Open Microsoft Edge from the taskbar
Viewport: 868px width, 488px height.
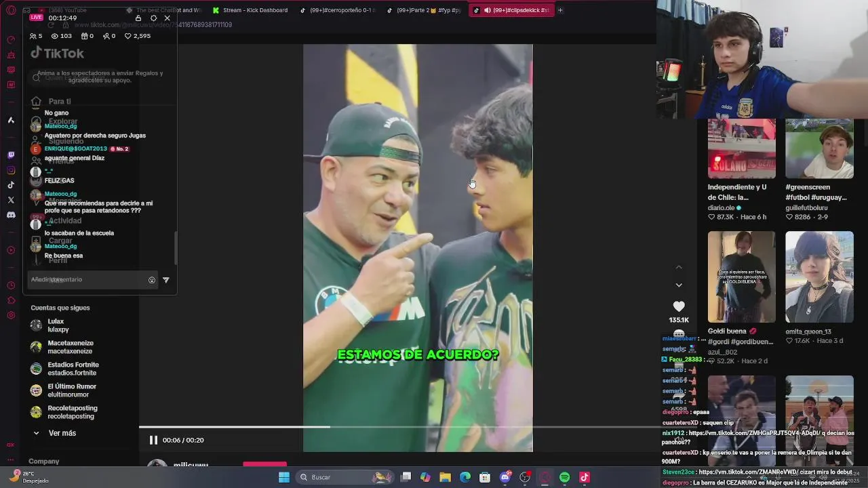click(465, 477)
